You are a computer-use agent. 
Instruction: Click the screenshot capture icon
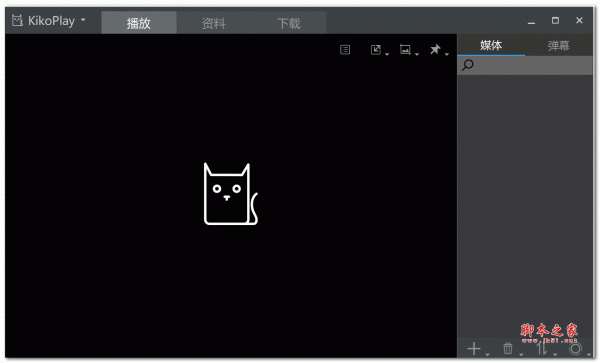point(405,50)
